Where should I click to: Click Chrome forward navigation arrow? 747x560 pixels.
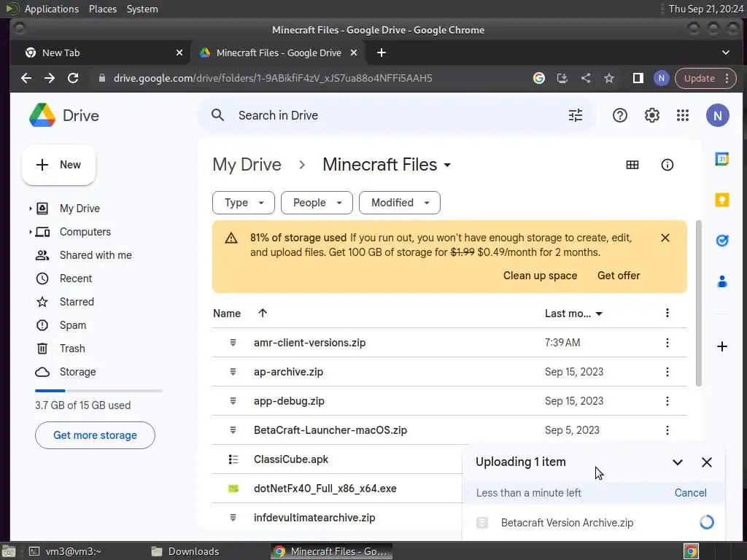(50, 78)
